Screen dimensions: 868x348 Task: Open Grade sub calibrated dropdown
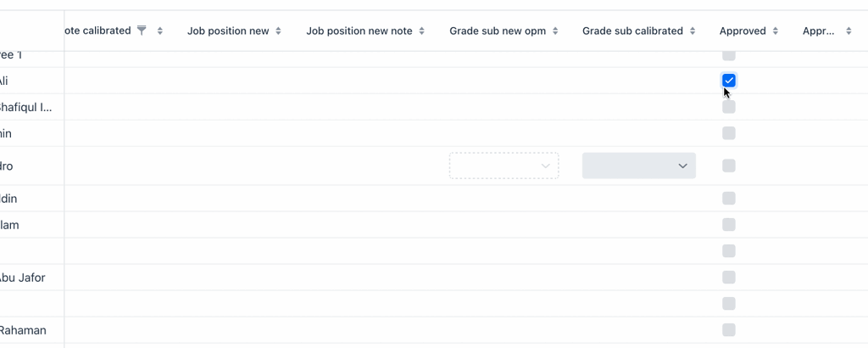639,166
